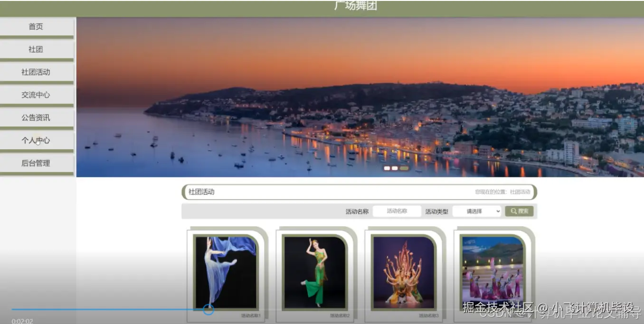Open the thousand-hand dance activity thumbnail
The height and width of the screenshot is (324, 644).
pos(404,273)
